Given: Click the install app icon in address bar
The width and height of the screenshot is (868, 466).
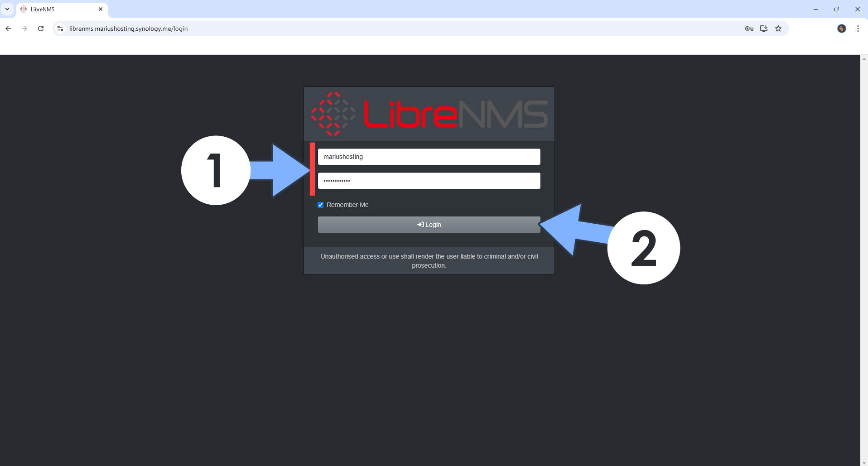Looking at the screenshot, I should click(764, 29).
